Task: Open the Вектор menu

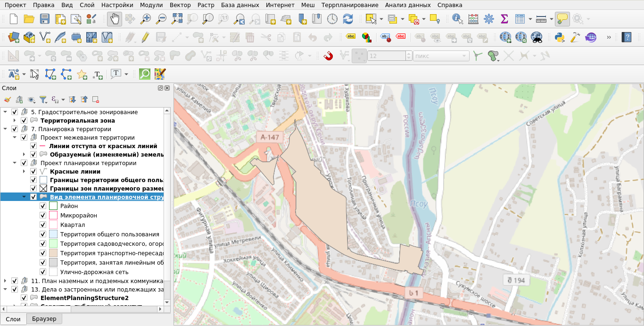Action: pos(180,5)
